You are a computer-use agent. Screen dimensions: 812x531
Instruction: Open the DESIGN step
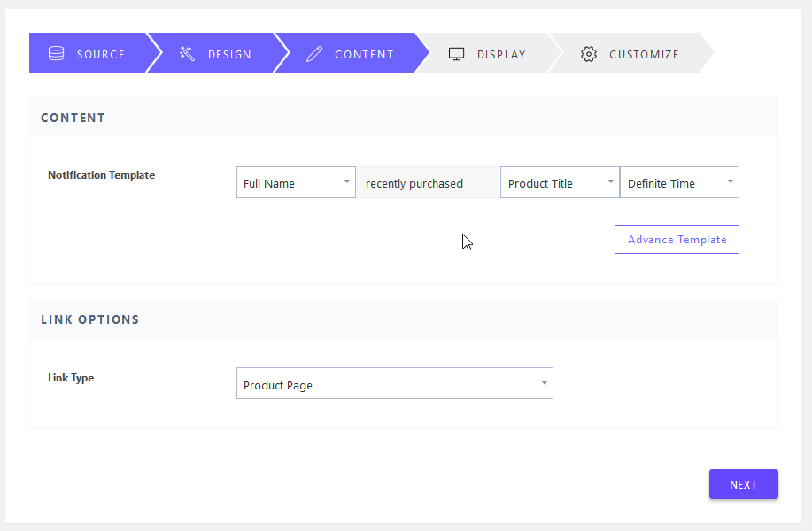tap(218, 53)
